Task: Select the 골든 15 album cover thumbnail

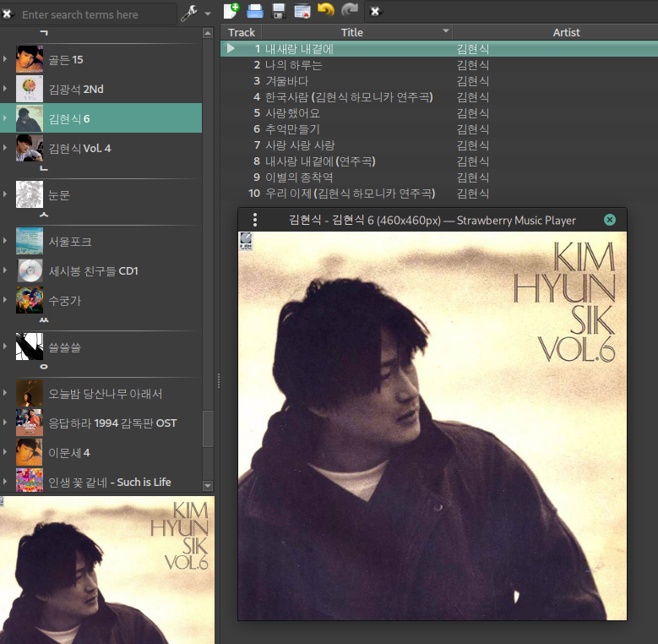Action: point(30,59)
